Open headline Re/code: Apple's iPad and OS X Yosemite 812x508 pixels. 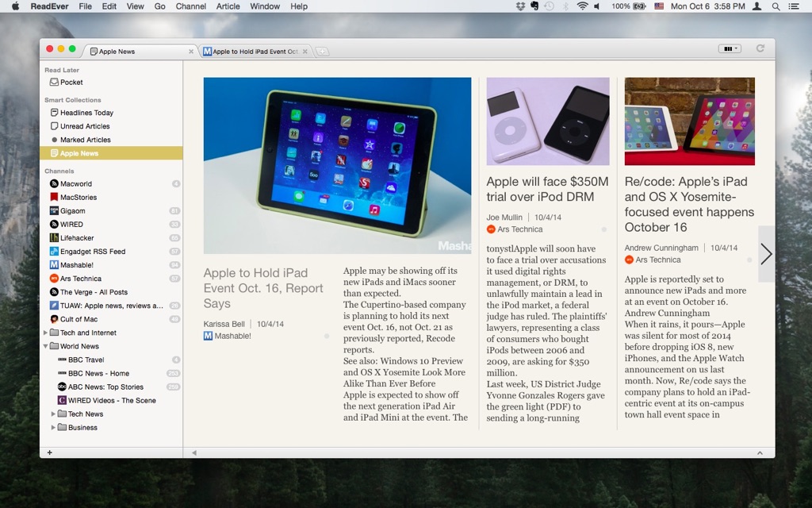pyautogui.click(x=689, y=204)
